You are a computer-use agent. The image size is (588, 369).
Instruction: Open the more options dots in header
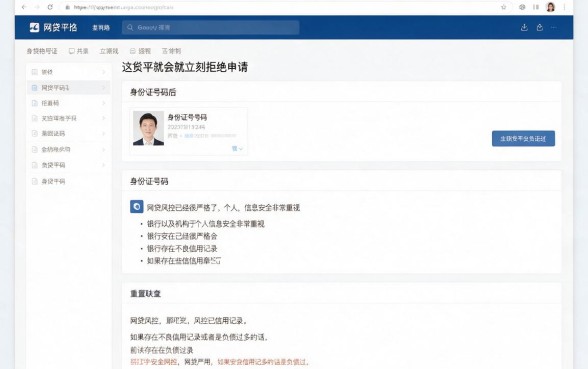554,27
